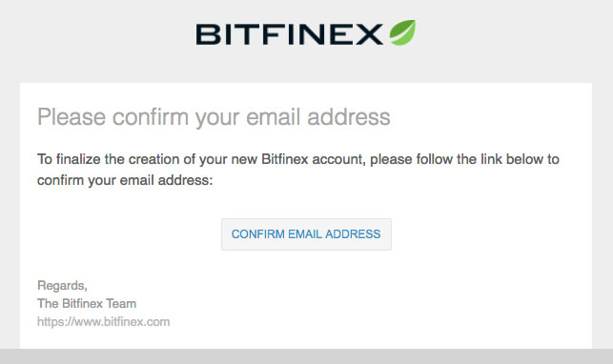Click the word 'address' in the gray heading

coord(349,117)
